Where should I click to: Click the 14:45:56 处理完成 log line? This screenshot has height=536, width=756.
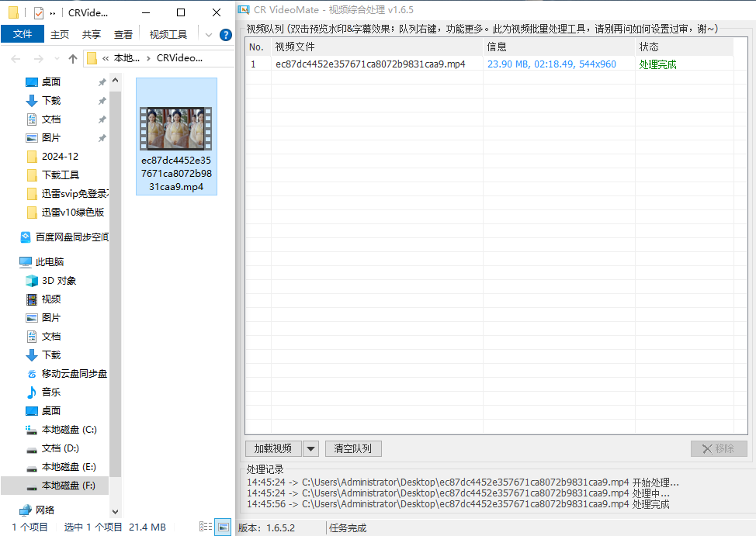point(458,504)
